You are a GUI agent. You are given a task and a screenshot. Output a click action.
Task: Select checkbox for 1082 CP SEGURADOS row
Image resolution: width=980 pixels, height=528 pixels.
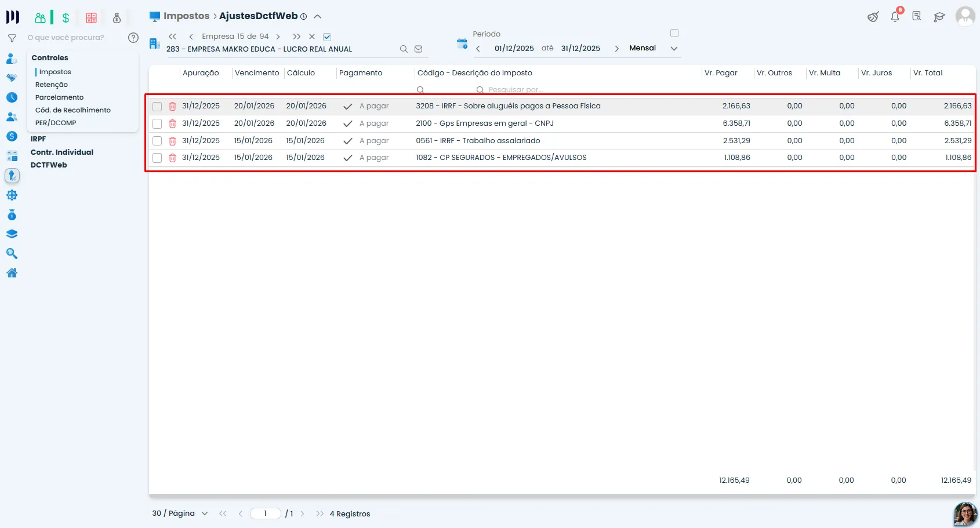coord(157,158)
